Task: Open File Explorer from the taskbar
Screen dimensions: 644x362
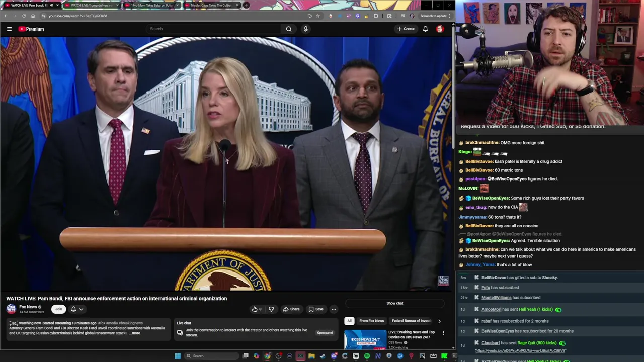Action: click(x=311, y=356)
